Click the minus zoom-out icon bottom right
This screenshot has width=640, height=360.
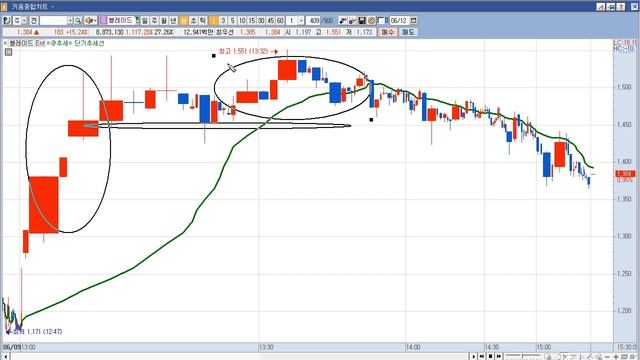pyautogui.click(x=607, y=356)
